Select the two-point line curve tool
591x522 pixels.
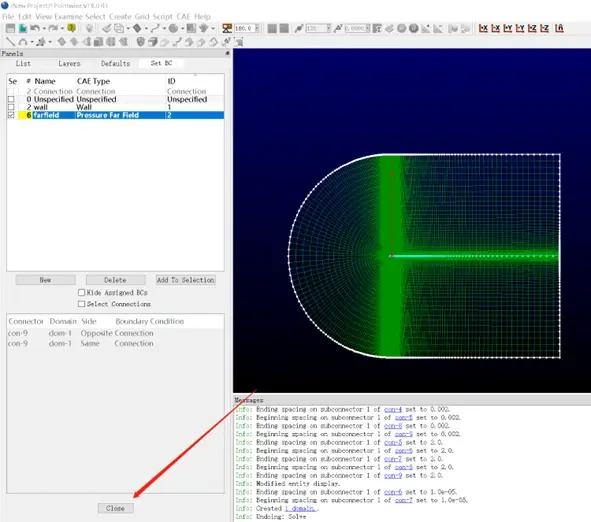11,42
